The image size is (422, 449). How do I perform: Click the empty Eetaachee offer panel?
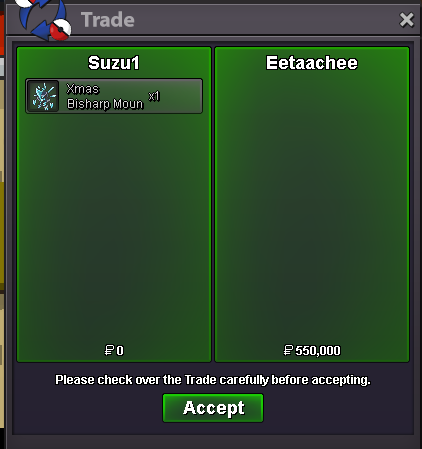pyautogui.click(x=312, y=207)
